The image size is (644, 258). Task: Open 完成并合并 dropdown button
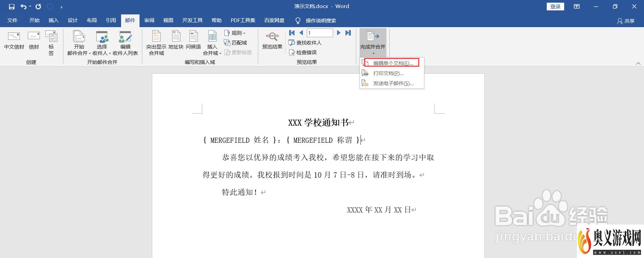[373, 43]
